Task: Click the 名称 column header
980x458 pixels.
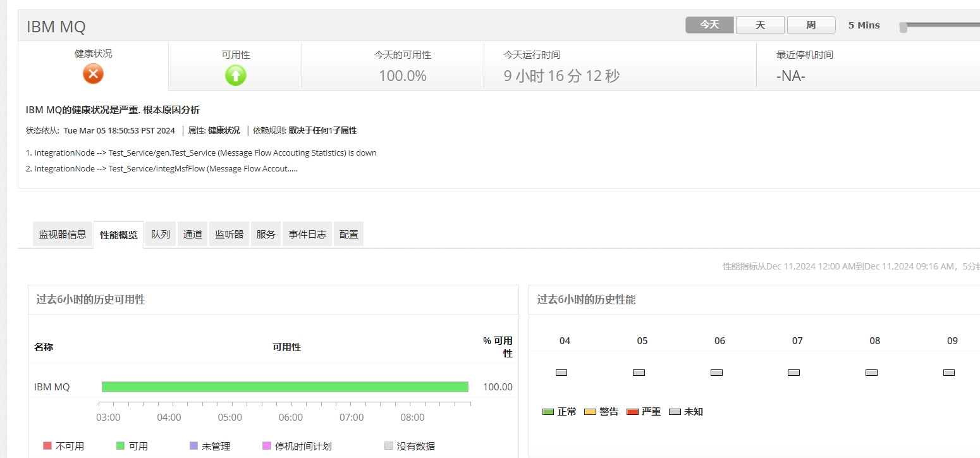Action: (44, 347)
